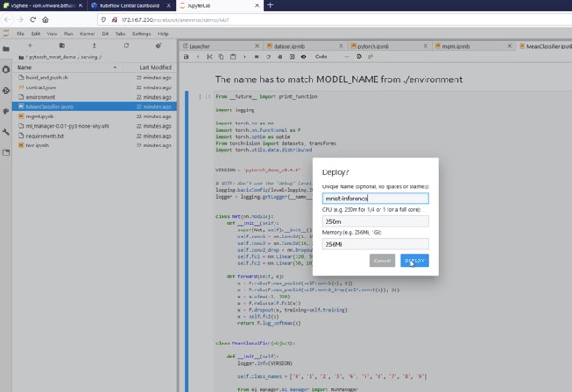Viewport: 572px width, 392px height.
Task: Click the clock icon in notebook toolbar
Action: point(359,57)
